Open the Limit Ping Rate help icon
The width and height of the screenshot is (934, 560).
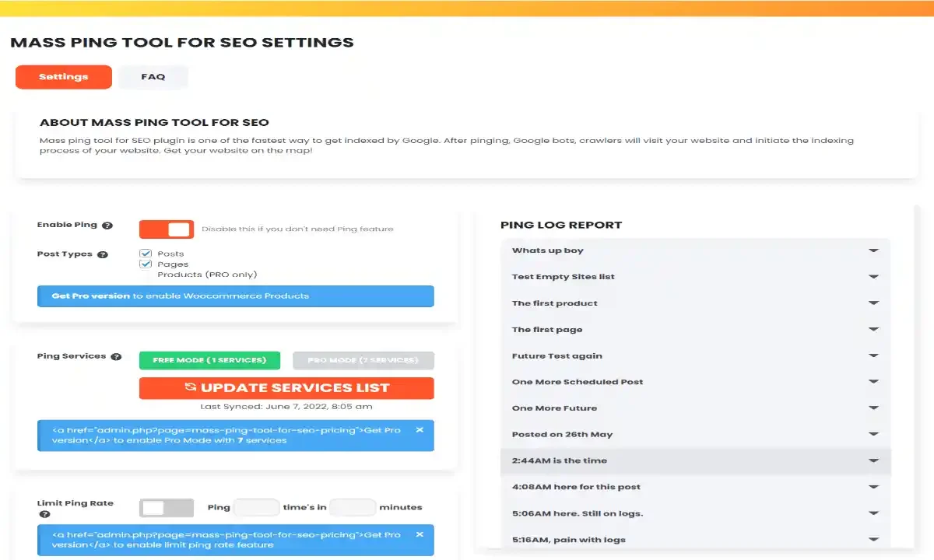tap(44, 514)
